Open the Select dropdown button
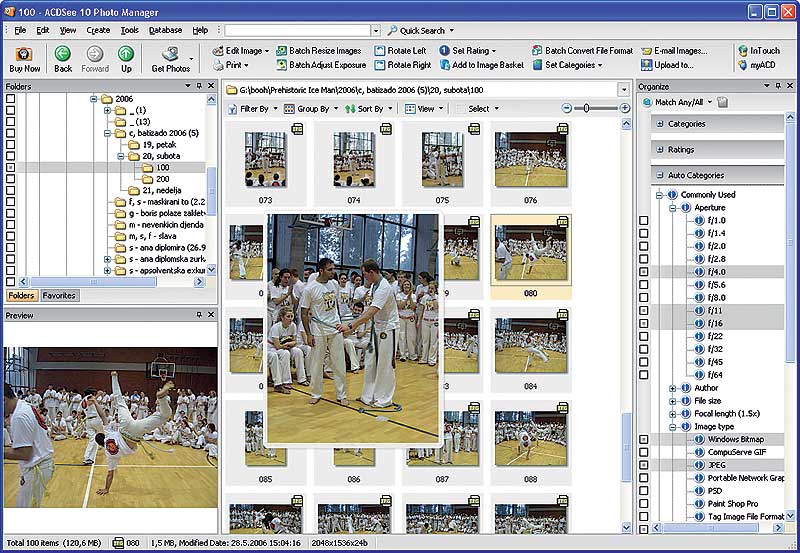Viewport: 800px width, 553px height. [x=479, y=109]
